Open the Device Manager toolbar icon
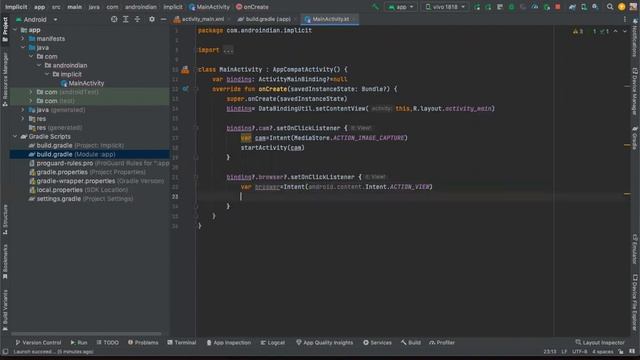This screenshot has width=640, height=360. coord(584,7)
